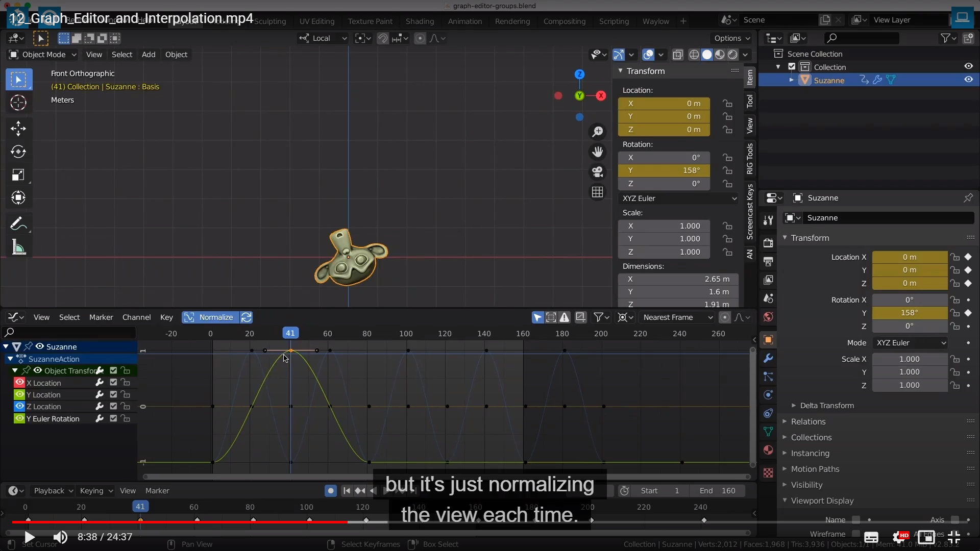Click the End frame 160 field
Screen dimensions: 980x551
click(717, 491)
